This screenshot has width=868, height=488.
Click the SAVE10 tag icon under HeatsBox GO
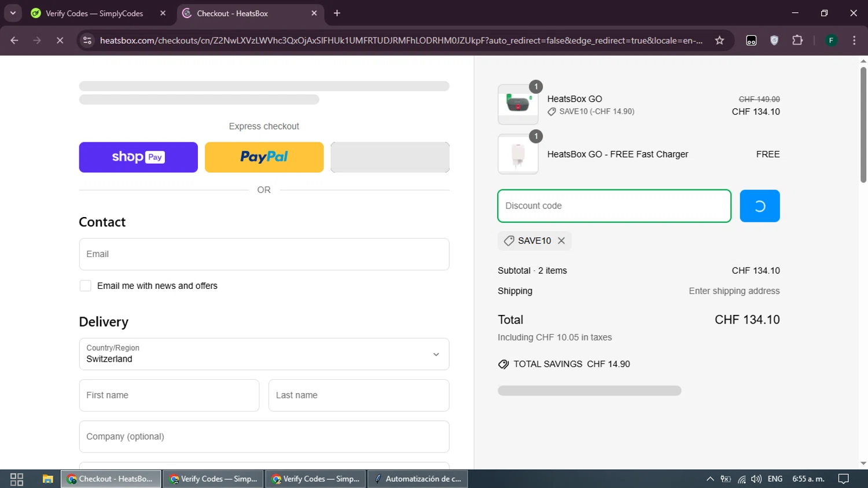tap(551, 112)
